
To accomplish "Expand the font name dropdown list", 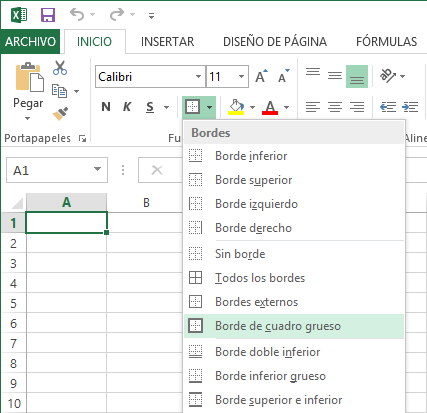I will coord(199,77).
